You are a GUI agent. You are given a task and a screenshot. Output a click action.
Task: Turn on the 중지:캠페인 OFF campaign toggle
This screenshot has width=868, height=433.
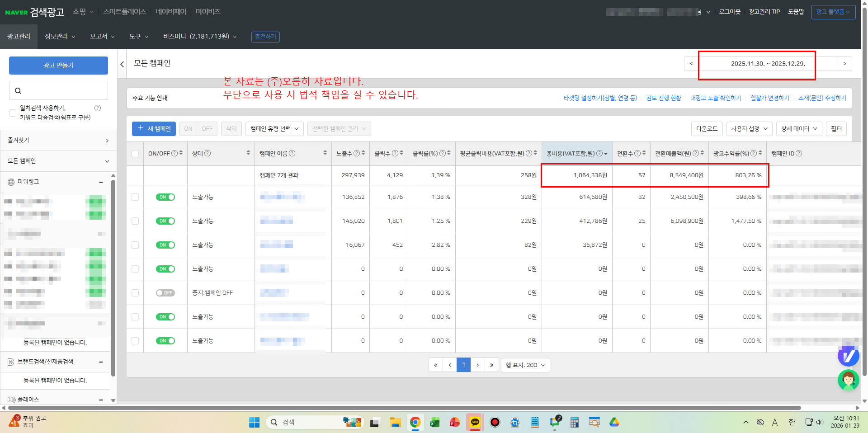[x=165, y=293]
